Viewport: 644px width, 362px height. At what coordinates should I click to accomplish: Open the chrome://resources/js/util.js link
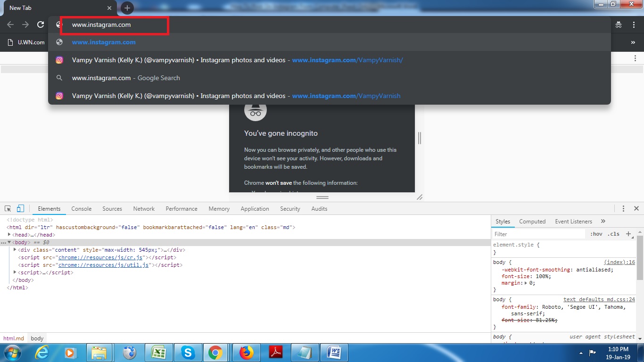tap(104, 265)
